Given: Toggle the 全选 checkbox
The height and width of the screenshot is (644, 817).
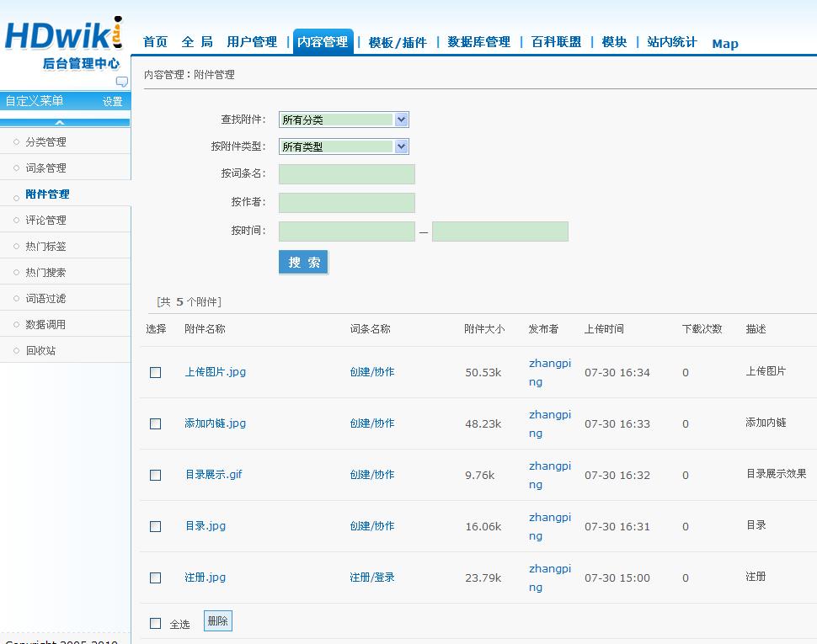Looking at the screenshot, I should 155,623.
